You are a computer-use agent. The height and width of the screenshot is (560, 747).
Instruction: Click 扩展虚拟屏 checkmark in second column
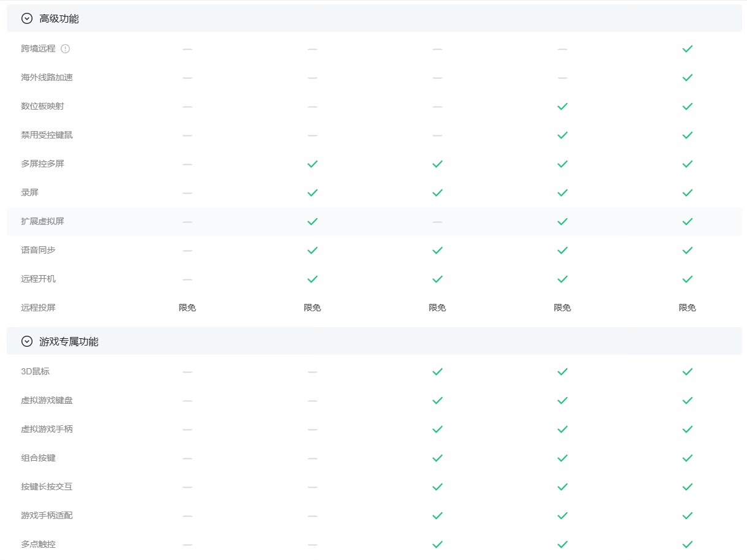coord(312,221)
